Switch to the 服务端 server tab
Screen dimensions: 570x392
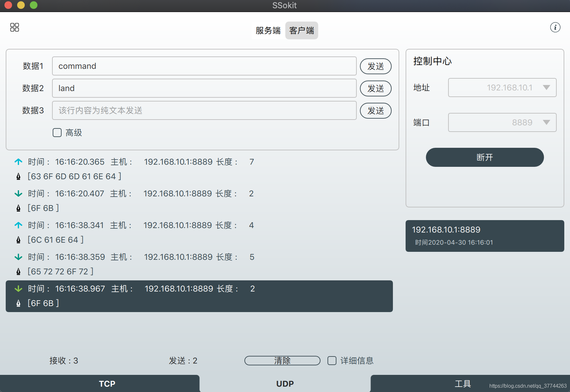coord(268,30)
